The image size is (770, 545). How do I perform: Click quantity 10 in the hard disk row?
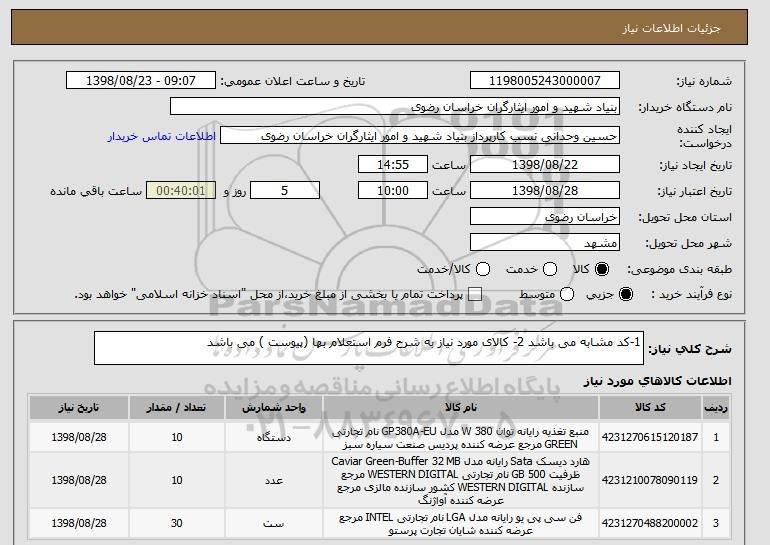click(x=177, y=480)
